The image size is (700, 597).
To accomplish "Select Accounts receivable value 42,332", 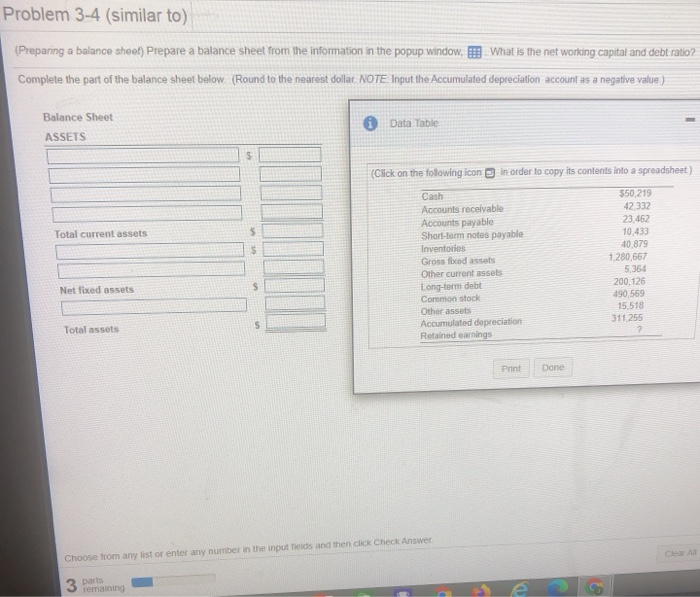I will click(x=637, y=206).
